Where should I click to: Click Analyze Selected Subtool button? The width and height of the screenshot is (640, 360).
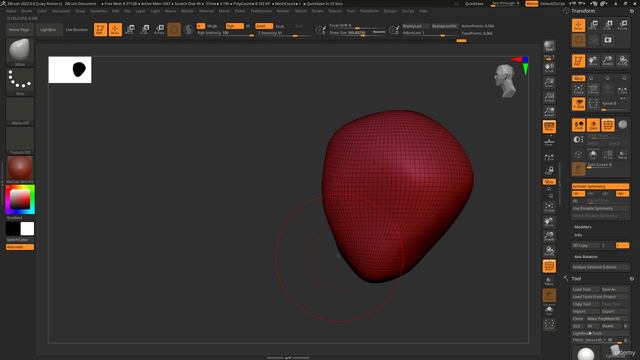pyautogui.click(x=600, y=267)
